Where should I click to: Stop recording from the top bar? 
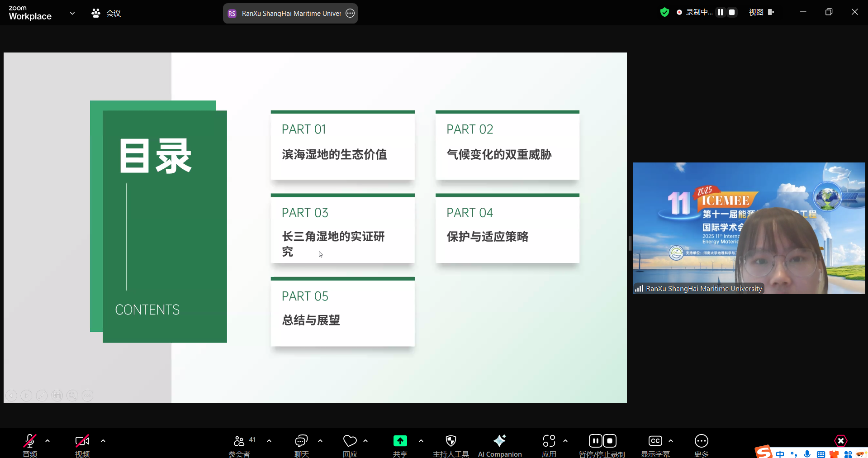click(732, 12)
